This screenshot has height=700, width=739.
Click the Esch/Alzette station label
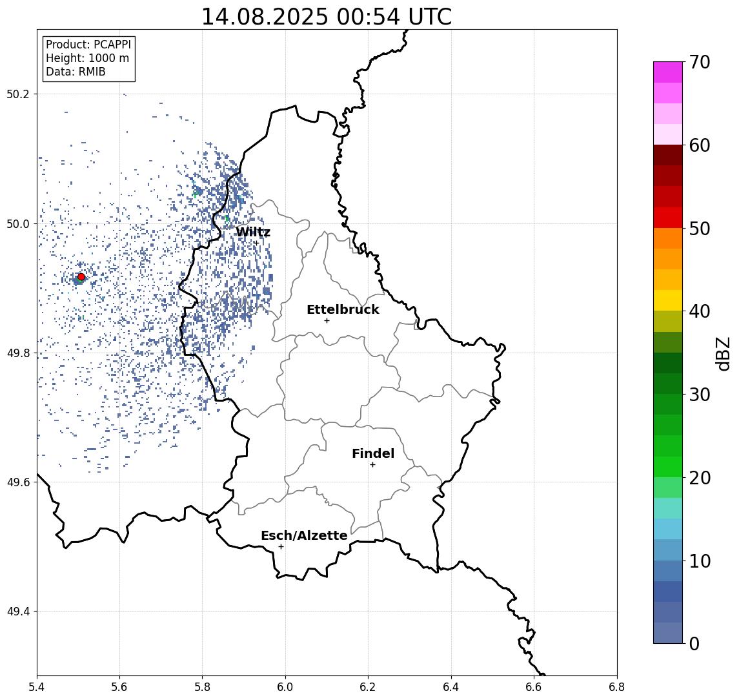[304, 535]
